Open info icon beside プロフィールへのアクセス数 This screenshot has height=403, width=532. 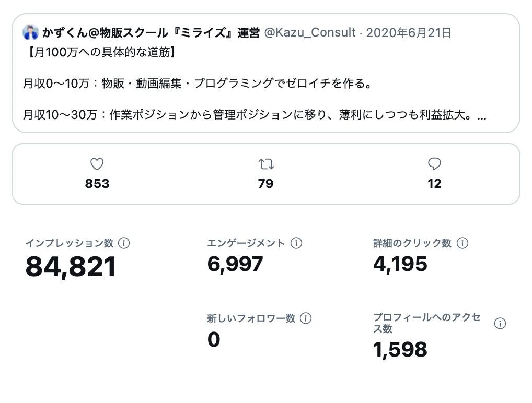click(500, 323)
